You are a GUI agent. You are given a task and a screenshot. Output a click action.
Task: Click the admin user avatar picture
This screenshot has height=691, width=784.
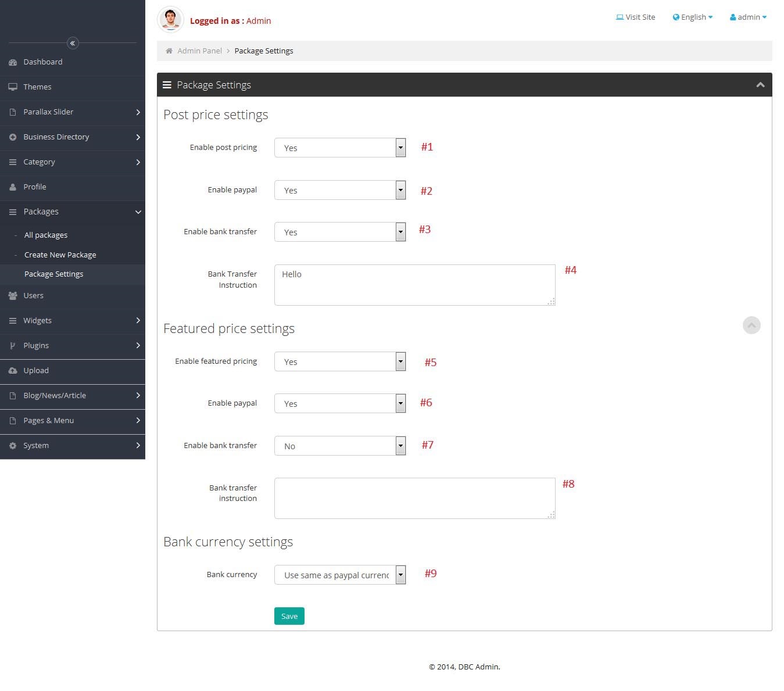(x=170, y=20)
